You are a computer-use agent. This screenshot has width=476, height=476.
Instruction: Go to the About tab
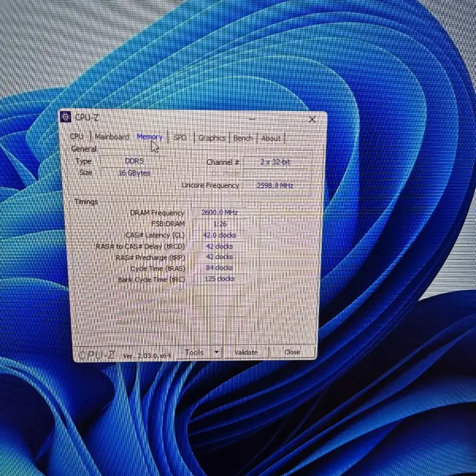coord(271,139)
